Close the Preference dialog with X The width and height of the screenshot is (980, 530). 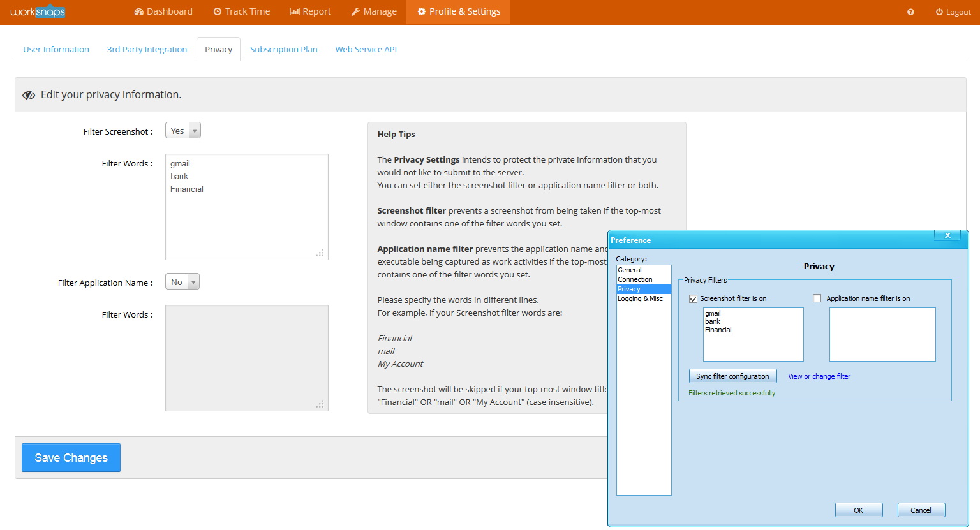tap(947, 235)
